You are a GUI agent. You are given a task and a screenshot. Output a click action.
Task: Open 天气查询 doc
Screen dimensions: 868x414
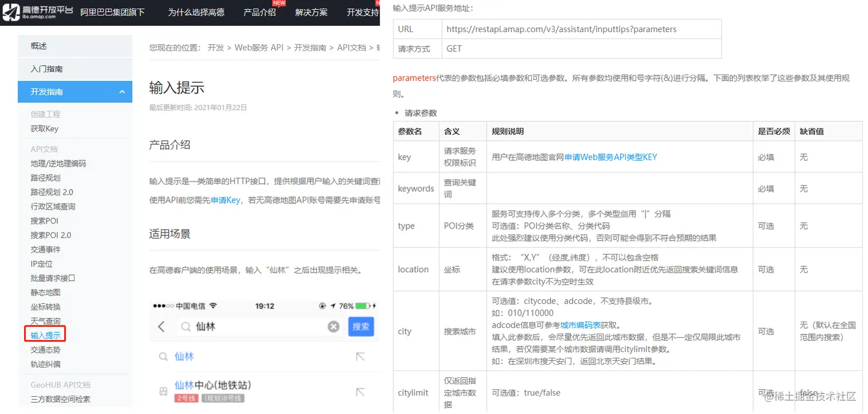(x=45, y=321)
